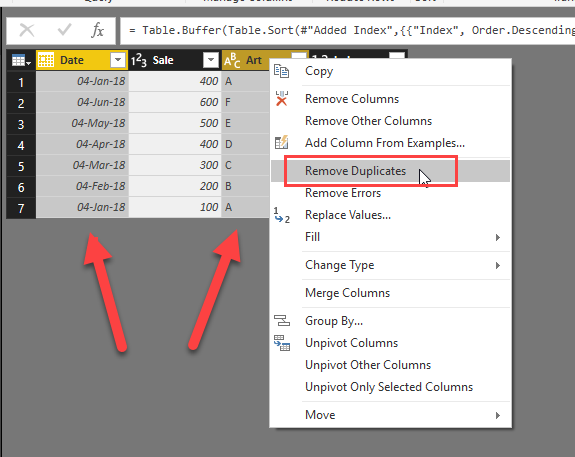Screen dimensions: 575x457
Task: Select the Sale column header
Action: coord(175,60)
